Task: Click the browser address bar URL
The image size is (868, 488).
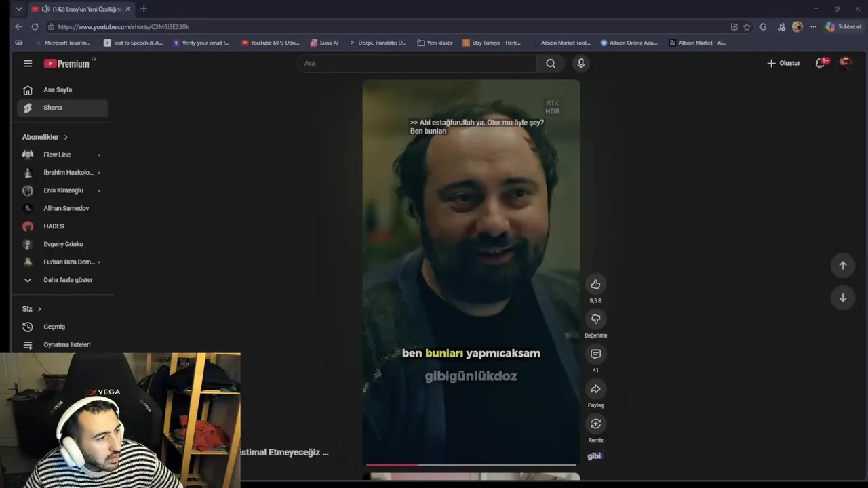Action: [x=123, y=26]
